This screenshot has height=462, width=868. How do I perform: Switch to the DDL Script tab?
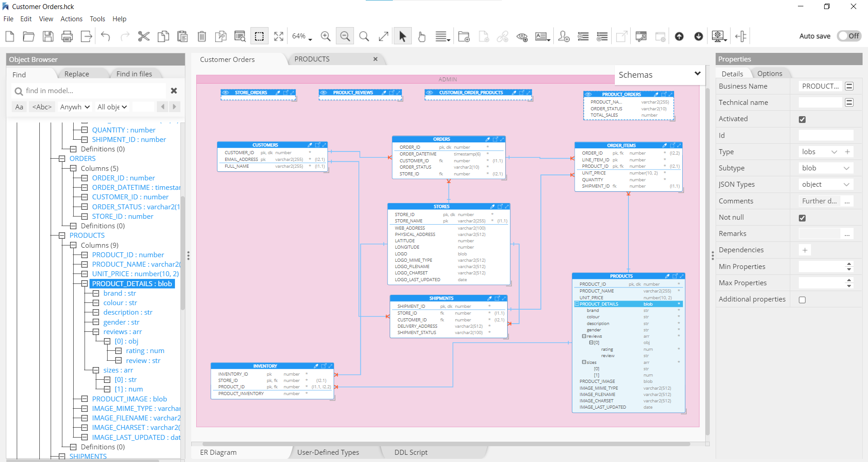click(x=410, y=453)
